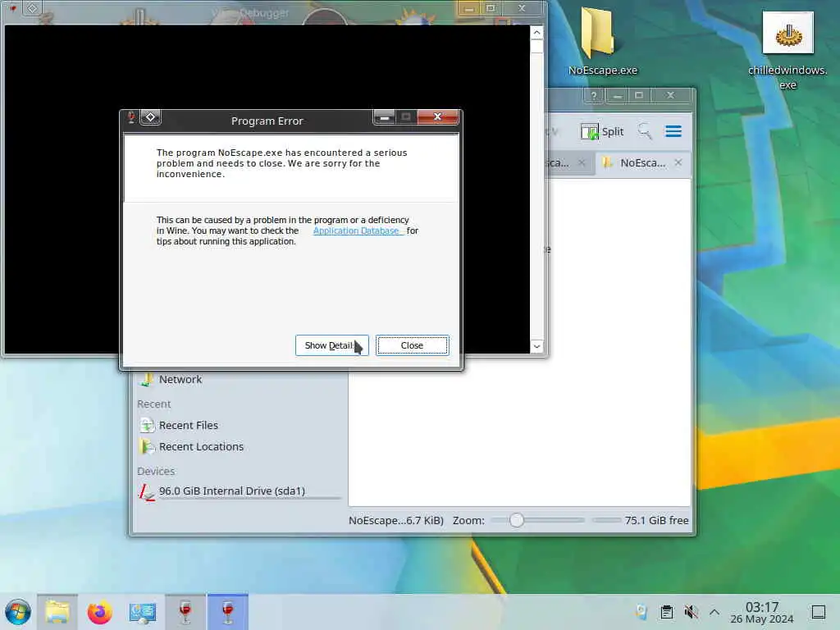This screenshot has height=630, width=840.
Task: Launch Firefox from the taskbar
Action: point(99,612)
